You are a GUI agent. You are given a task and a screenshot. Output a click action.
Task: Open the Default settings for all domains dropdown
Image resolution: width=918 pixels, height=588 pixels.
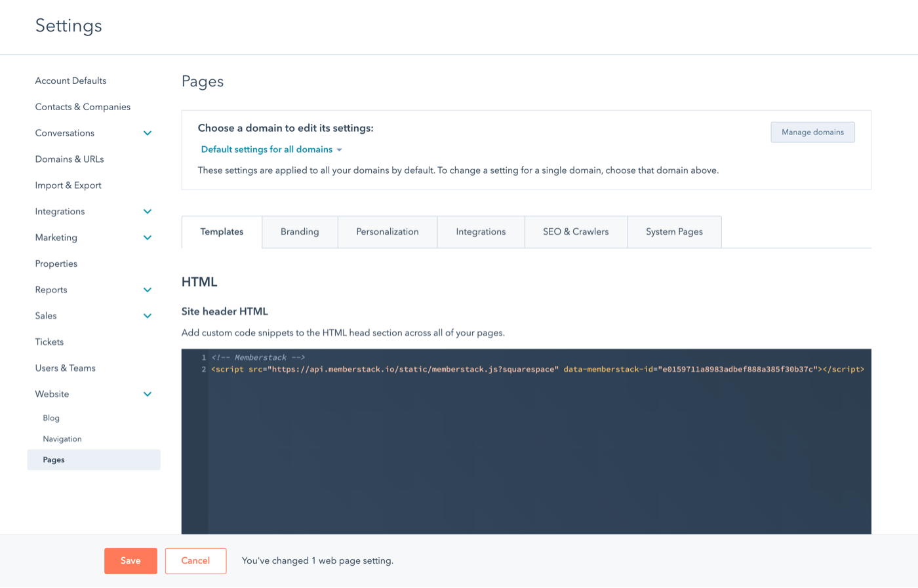[x=270, y=149]
